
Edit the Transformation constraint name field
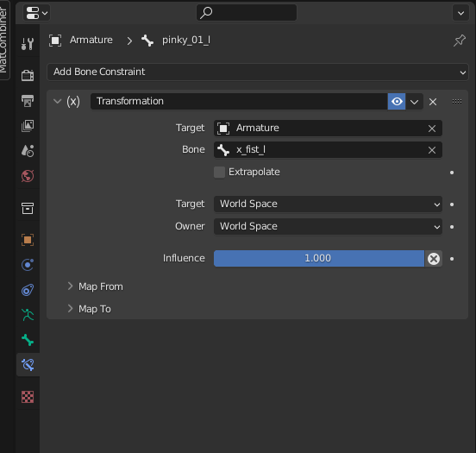tap(239, 101)
